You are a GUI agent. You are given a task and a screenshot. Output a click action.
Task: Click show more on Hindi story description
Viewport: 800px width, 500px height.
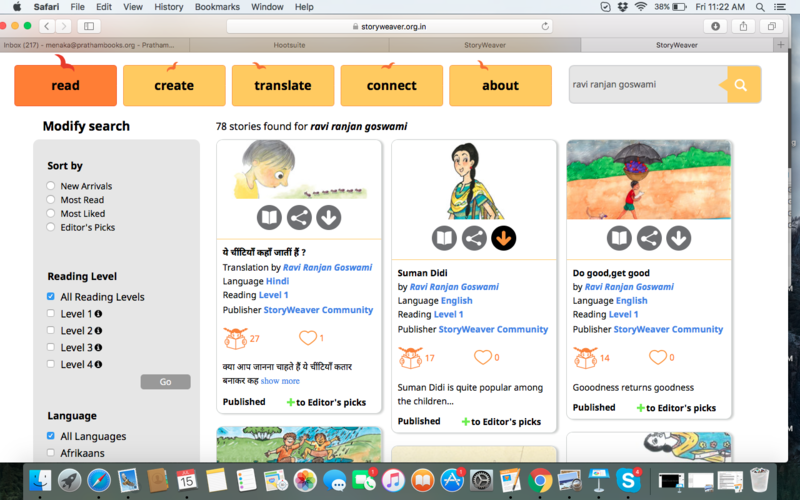[x=280, y=381]
